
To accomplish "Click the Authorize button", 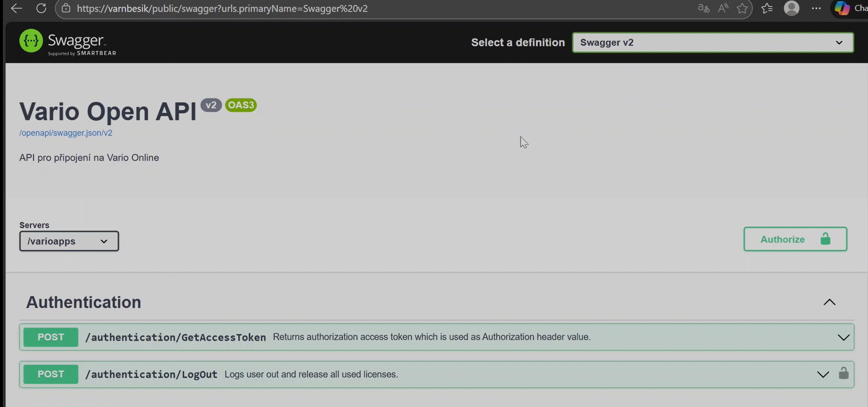I will pos(795,239).
